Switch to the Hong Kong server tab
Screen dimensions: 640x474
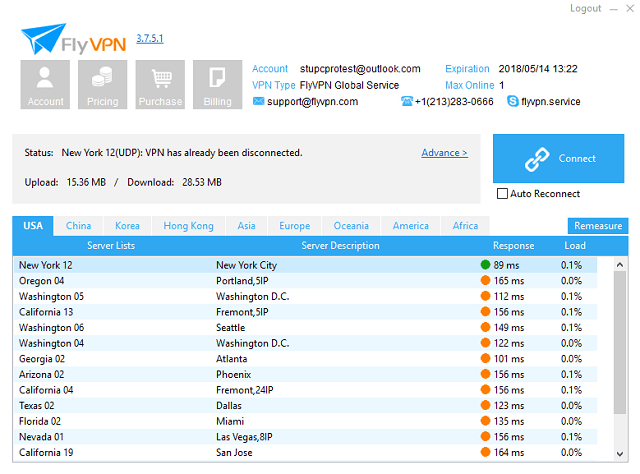click(x=189, y=226)
